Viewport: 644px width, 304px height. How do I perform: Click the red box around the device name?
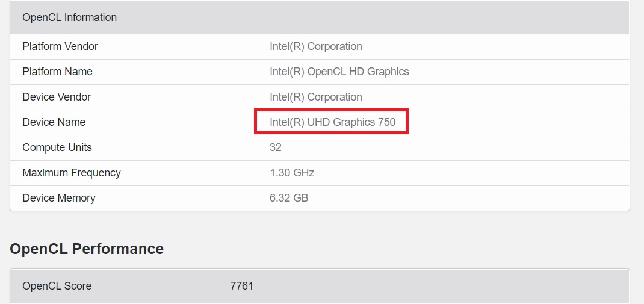[331, 121]
